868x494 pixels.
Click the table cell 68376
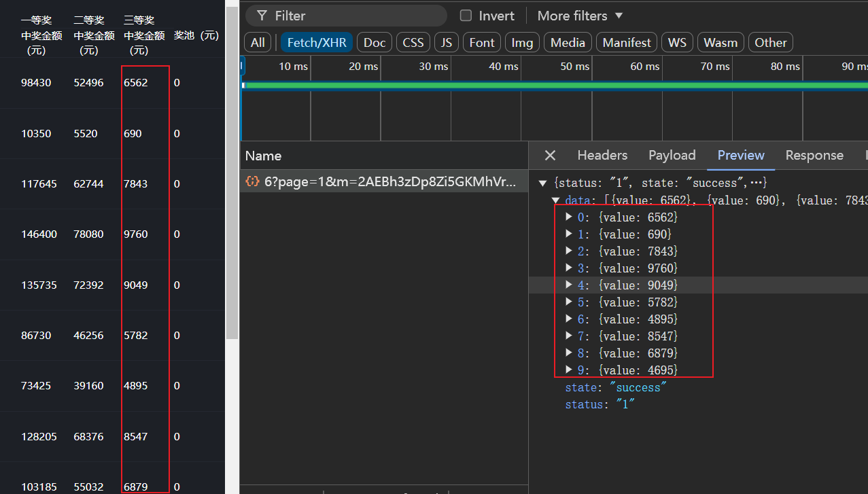89,437
